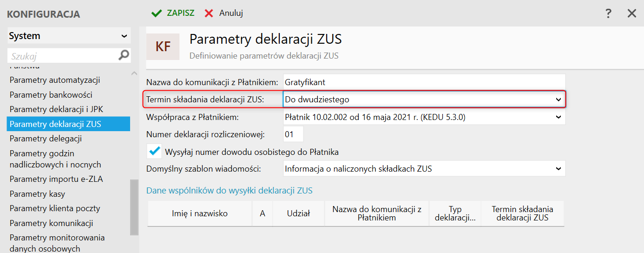Click the red Anuluj X icon
644x253 pixels.
[x=210, y=13]
